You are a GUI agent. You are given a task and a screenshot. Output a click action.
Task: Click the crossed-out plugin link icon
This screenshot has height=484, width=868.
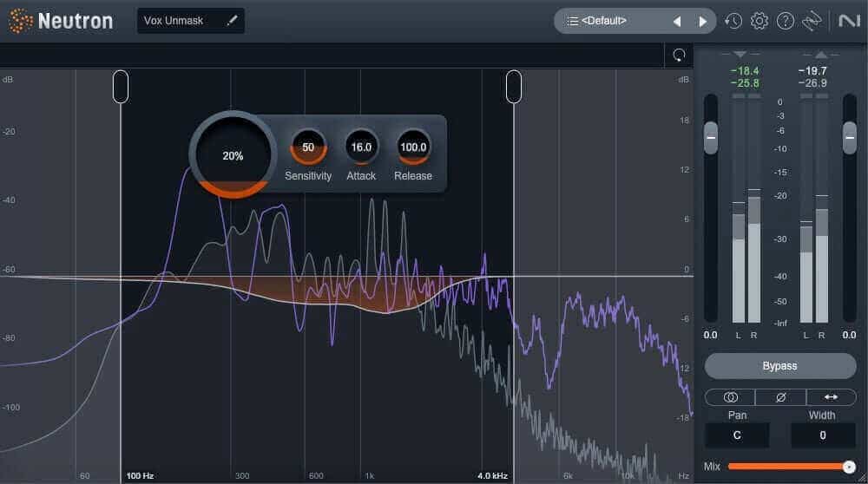tap(812, 21)
